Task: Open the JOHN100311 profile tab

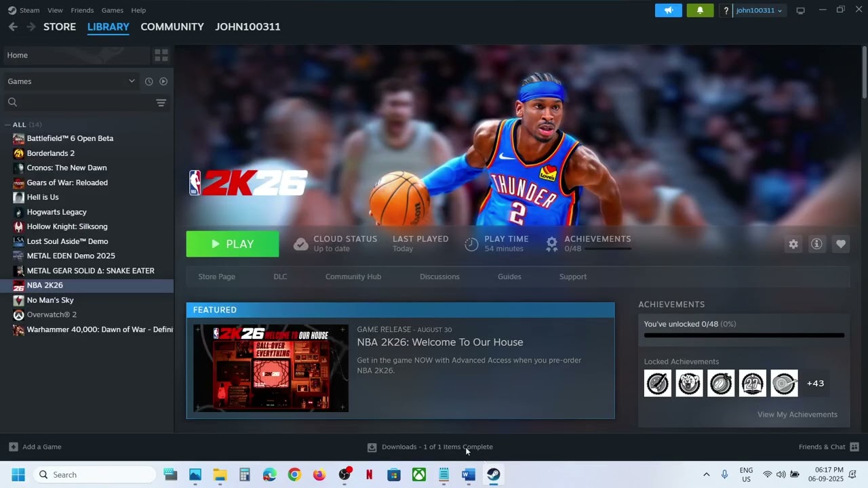Action: coord(248,26)
